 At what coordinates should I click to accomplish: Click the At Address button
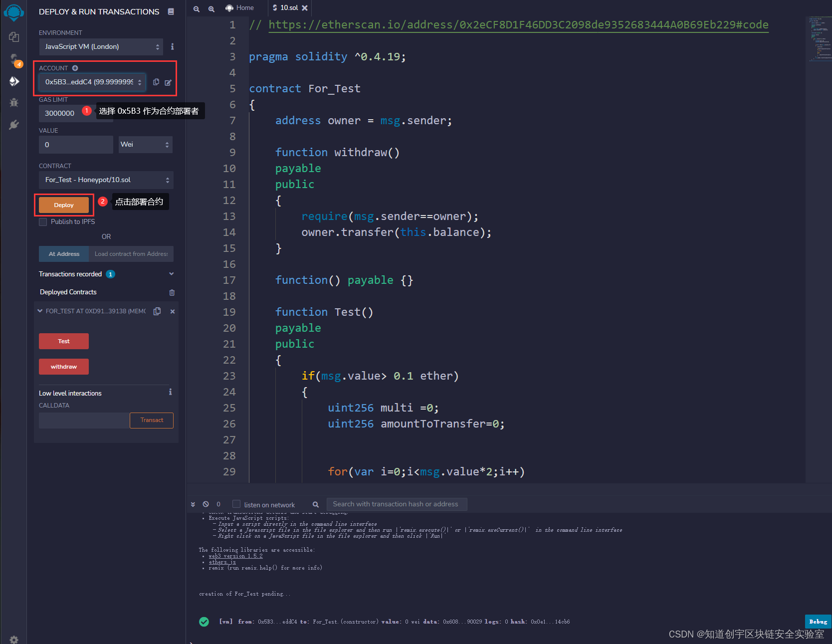pyautogui.click(x=64, y=254)
